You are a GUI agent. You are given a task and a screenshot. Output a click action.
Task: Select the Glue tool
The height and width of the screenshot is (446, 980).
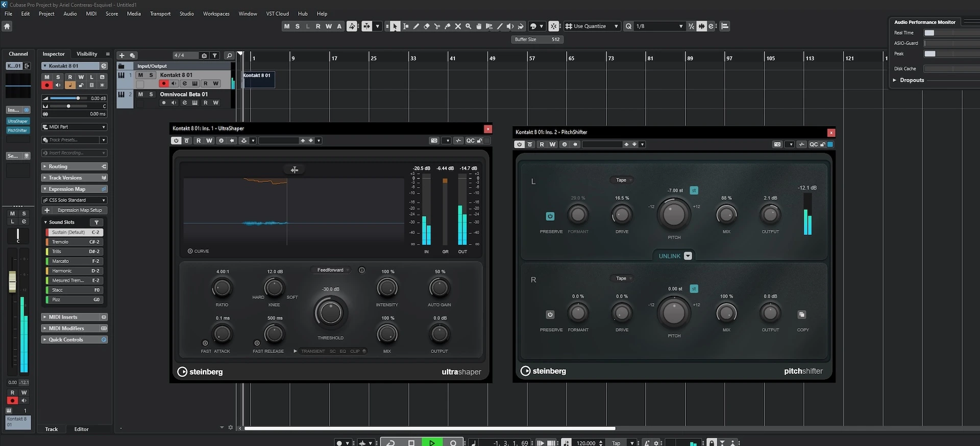[x=448, y=27]
